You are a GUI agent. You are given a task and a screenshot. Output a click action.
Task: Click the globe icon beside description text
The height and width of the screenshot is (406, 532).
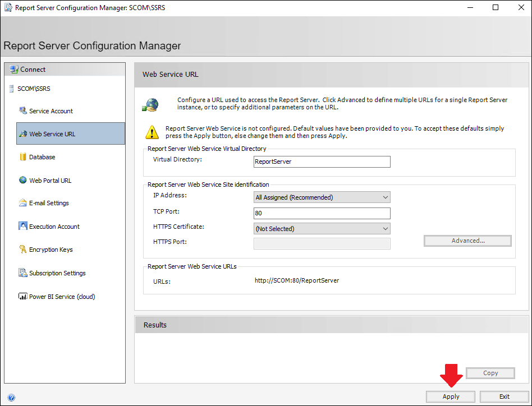pos(150,105)
